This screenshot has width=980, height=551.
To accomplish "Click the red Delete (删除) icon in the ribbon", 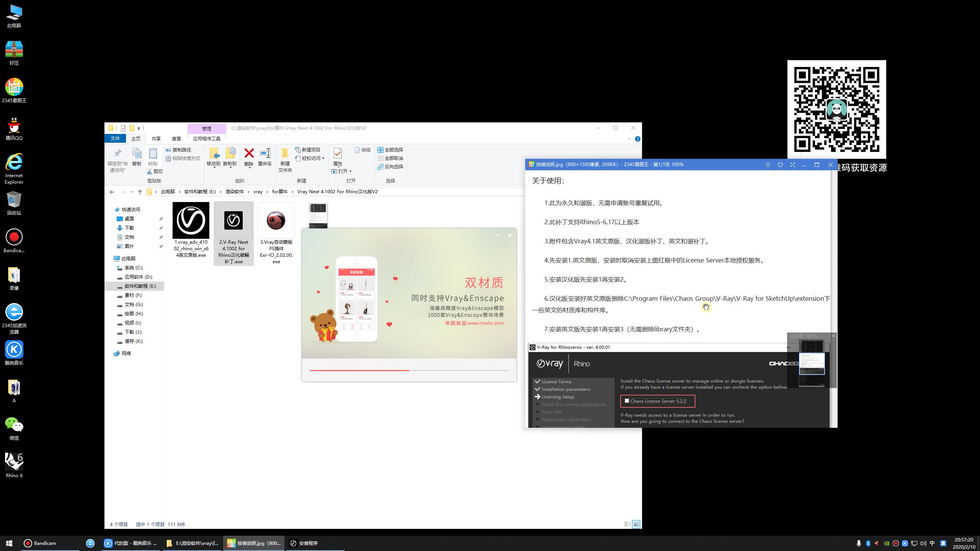I will pos(249,153).
